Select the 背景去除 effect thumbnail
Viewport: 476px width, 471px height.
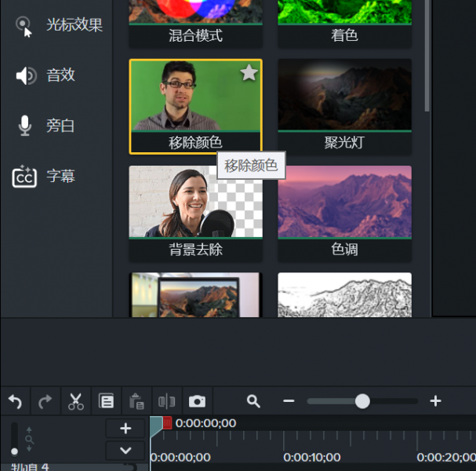pyautogui.click(x=195, y=202)
